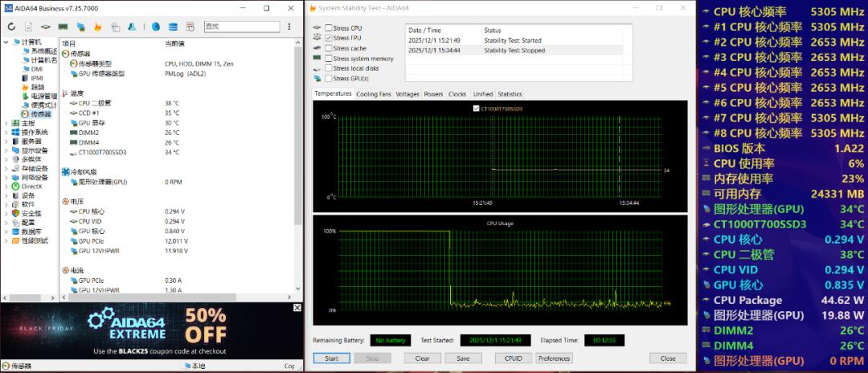
Task: Click the DirectX icon in the tree
Action: tap(14, 186)
